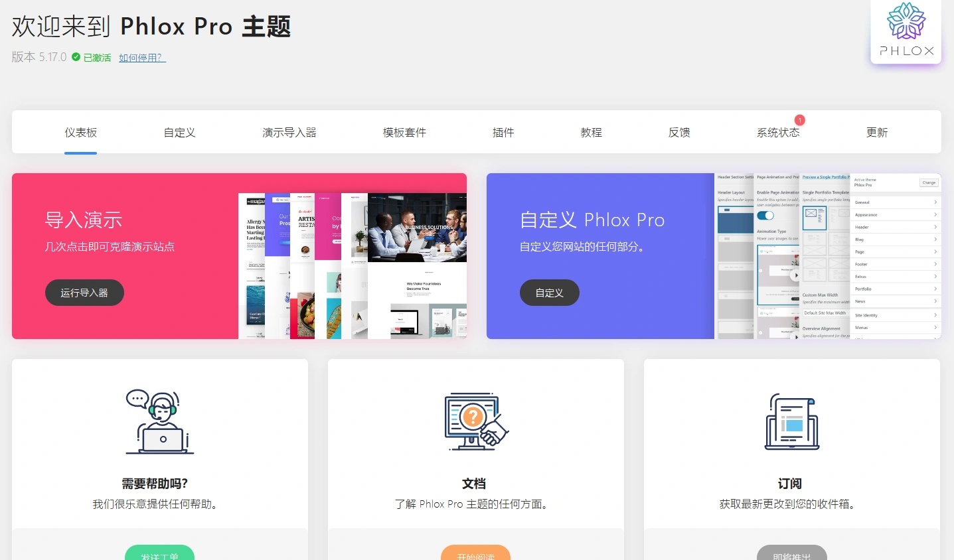Click the documentation screen icon above 文档

click(x=475, y=420)
